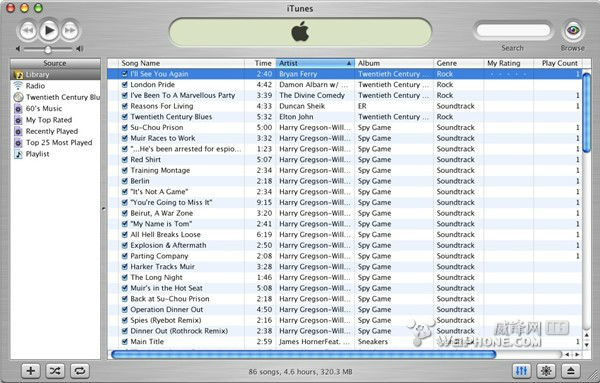Toggle shuffle mode button
The width and height of the screenshot is (600, 383).
coord(55,370)
